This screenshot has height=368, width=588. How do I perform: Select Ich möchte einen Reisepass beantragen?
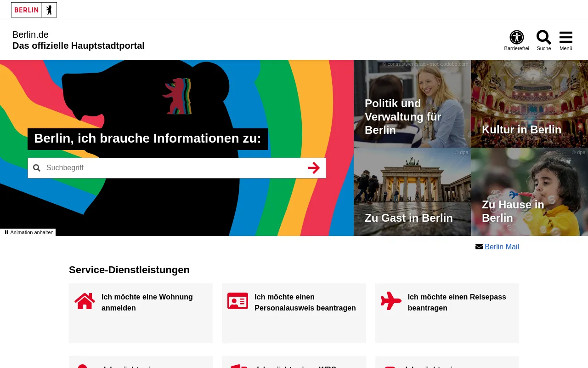[447, 313]
